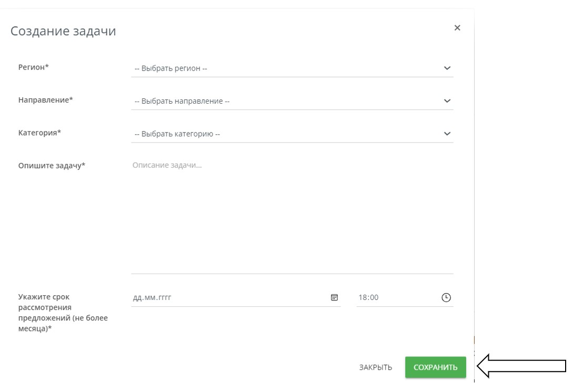This screenshot has width=573, height=392.
Task: Click the "Категория*" field label
Action: [39, 133]
